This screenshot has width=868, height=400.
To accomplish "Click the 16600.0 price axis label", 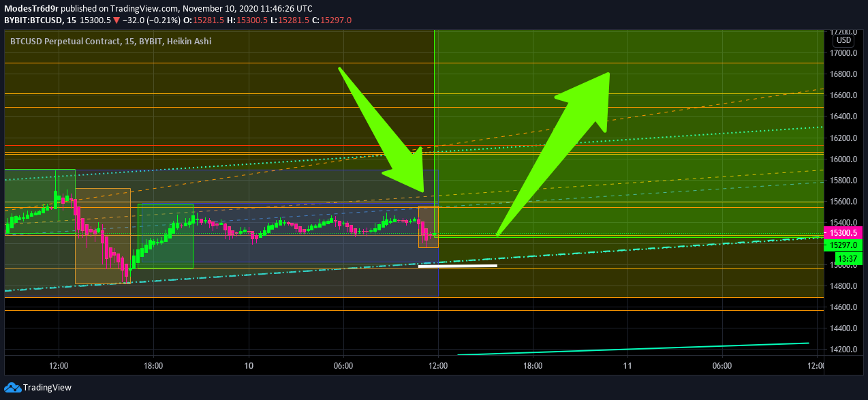I will (843, 95).
